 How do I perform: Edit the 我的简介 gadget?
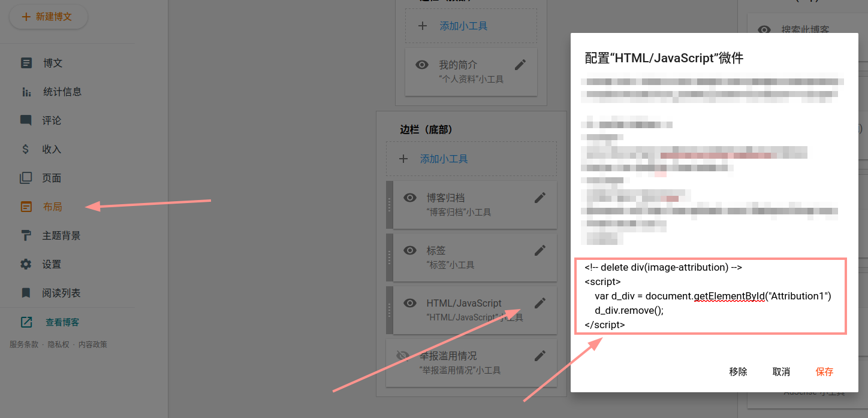[x=520, y=65]
